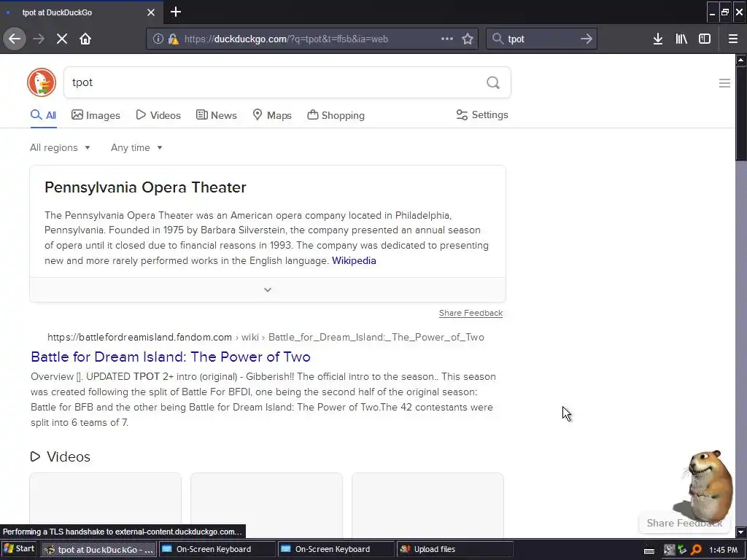The height and width of the screenshot is (560, 747).
Task: Click the page scrollbar up arrow
Action: coord(741,60)
